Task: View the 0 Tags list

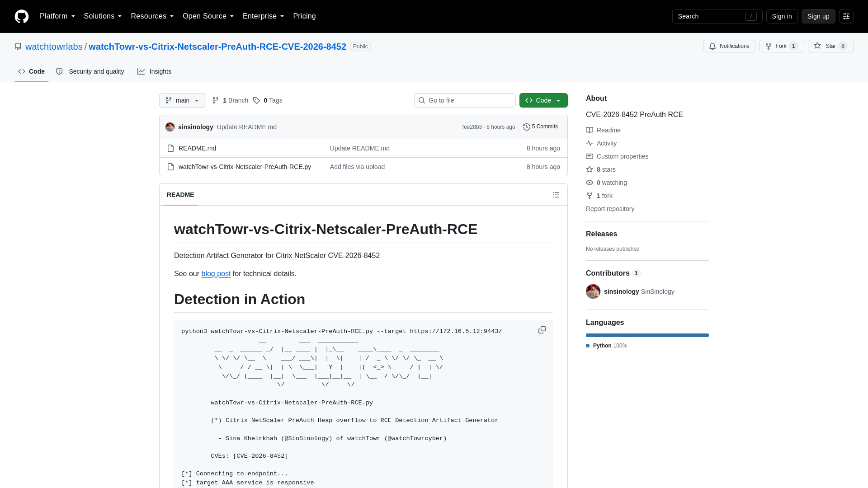Action: (x=268, y=100)
